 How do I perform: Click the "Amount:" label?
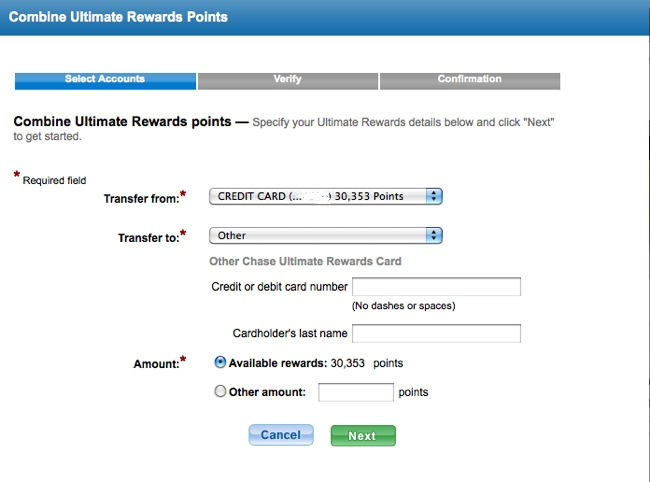pyautogui.click(x=156, y=364)
